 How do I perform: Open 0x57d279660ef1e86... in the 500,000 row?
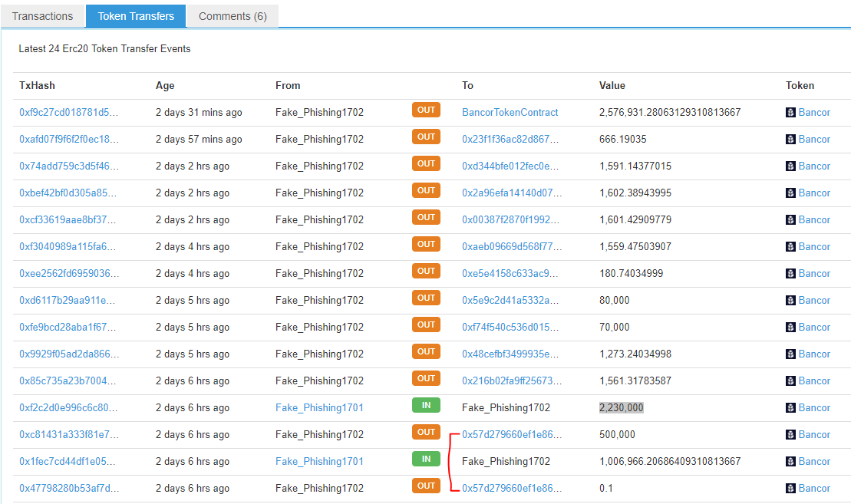(512, 434)
